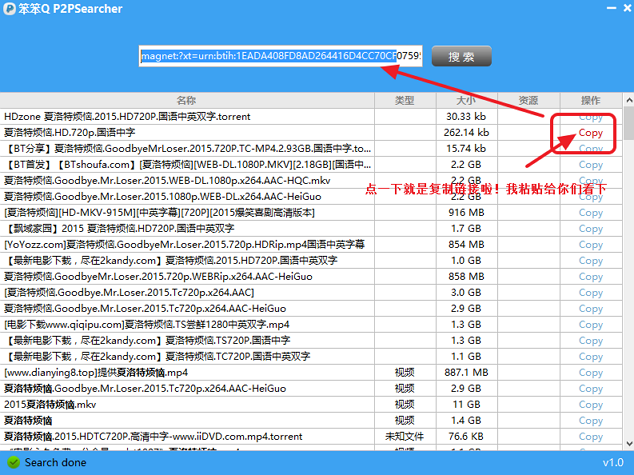Screen dimensions: 634x475
Task: Select the 2kandy.com TC720P.国语中英双字 row
Action: (x=311, y=357)
